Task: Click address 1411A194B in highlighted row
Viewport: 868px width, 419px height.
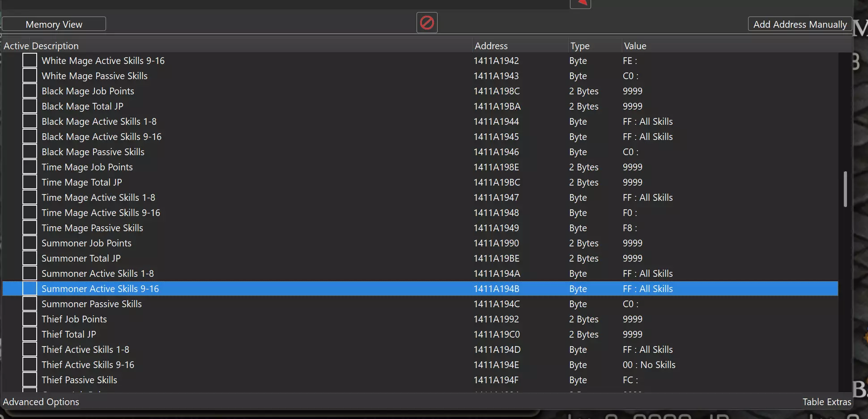Action: 497,288
